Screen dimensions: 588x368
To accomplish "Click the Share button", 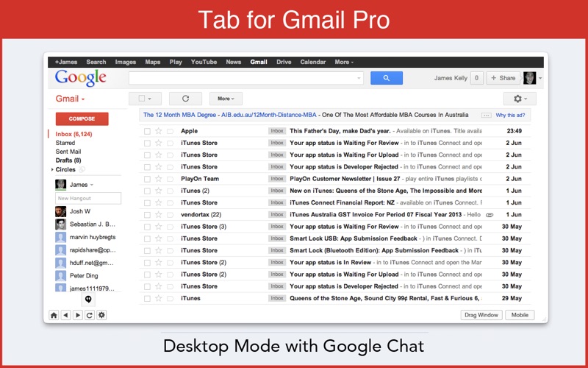I will [x=503, y=78].
